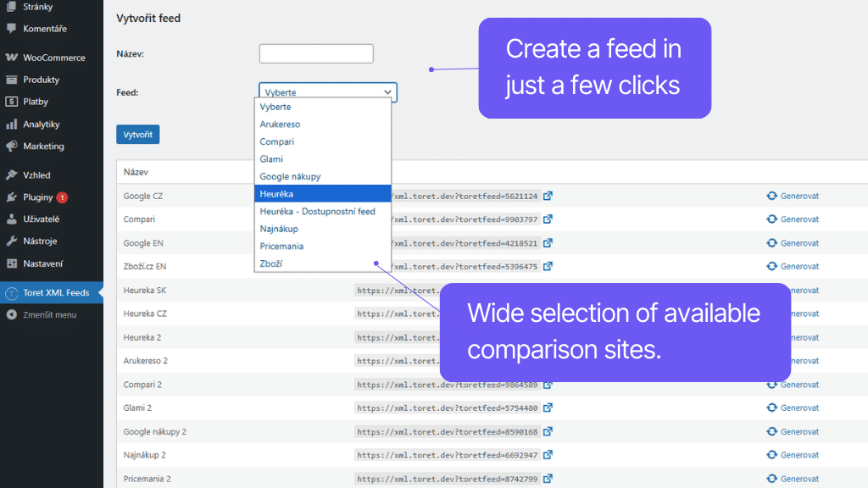Select Heuréka - Dostupnostní feed option
The height and width of the screenshot is (488, 868).
[x=323, y=211]
